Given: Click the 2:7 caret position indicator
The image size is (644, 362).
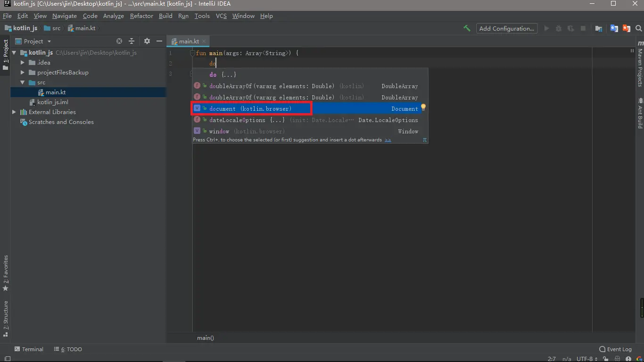Looking at the screenshot, I should click(552, 359).
